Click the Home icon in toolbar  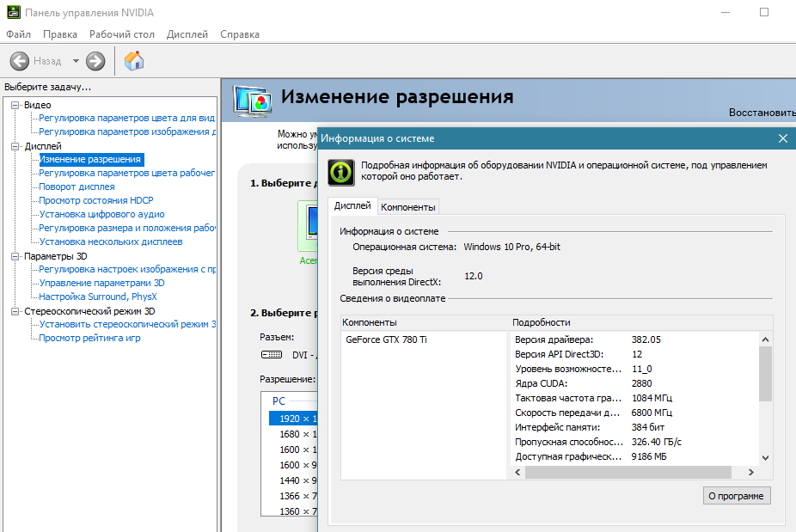coord(134,61)
